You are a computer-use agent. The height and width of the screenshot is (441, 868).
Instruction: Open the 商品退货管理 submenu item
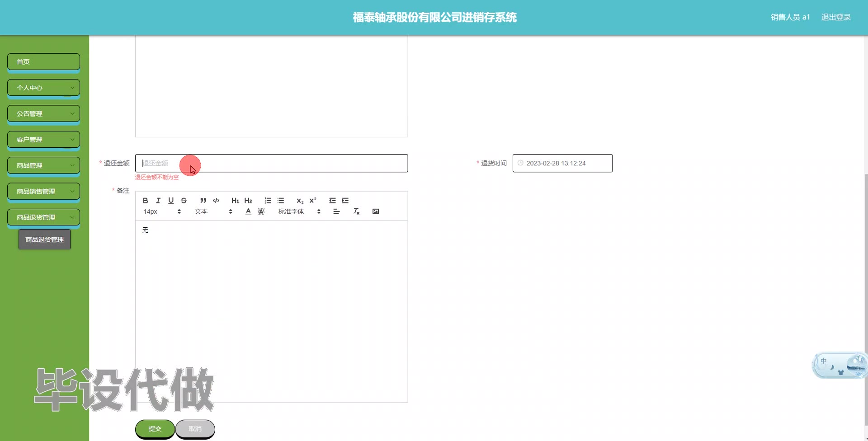pyautogui.click(x=44, y=239)
